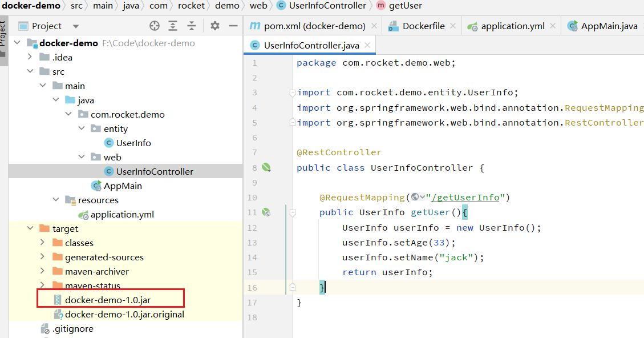This screenshot has width=644, height=338.
Task: Collapse the web package chevron
Action: coord(82,156)
